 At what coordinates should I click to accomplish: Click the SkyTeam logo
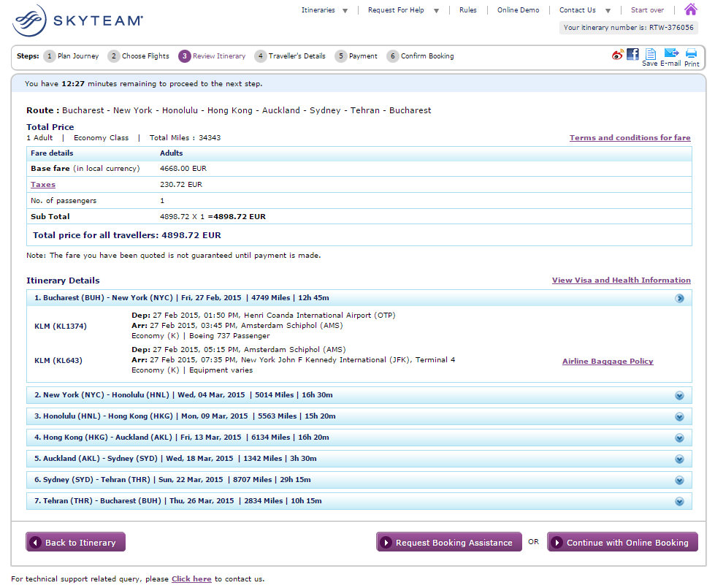pyautogui.click(x=77, y=20)
